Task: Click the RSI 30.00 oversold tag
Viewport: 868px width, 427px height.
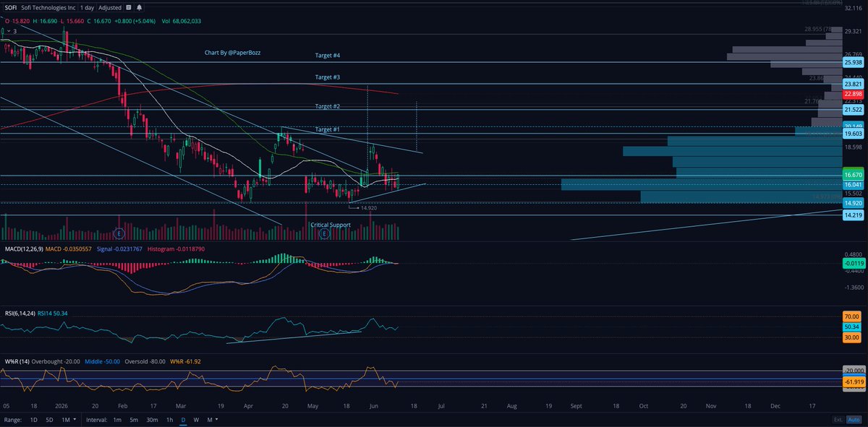Action: [853, 337]
